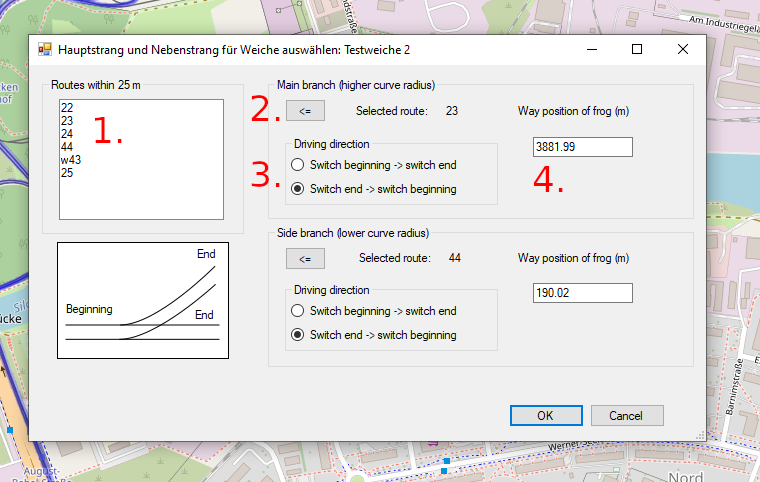Select route 22 in routes list
Screen dimensions: 760x482
point(67,108)
